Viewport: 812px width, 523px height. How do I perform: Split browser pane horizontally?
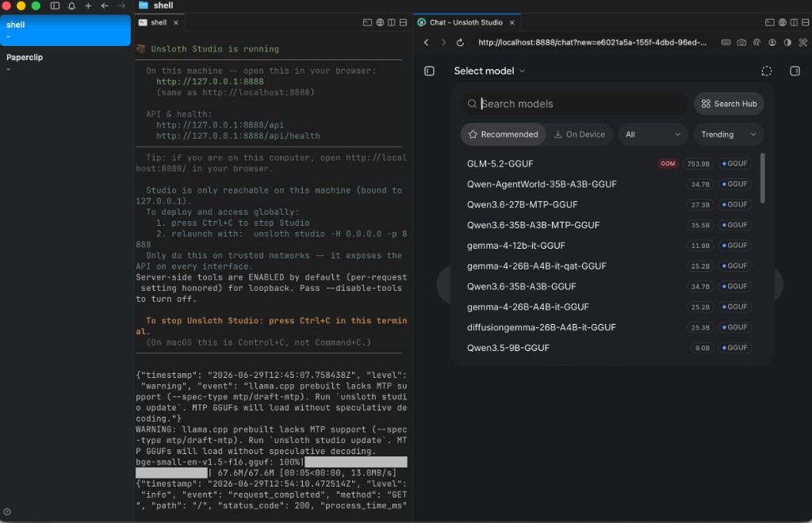pos(806,22)
